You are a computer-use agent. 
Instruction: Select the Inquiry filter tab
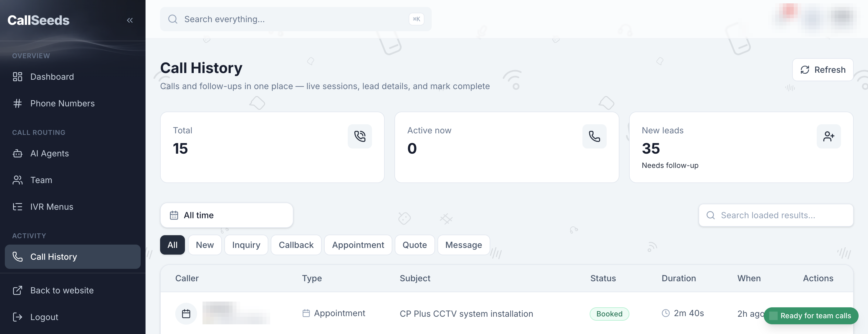(x=246, y=245)
